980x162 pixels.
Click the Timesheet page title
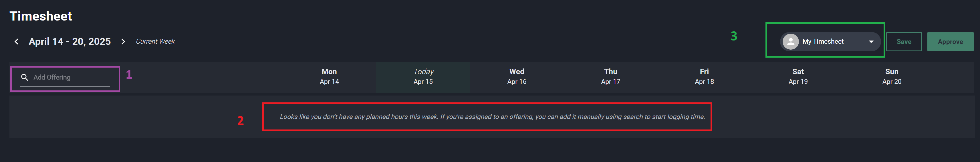click(x=41, y=16)
